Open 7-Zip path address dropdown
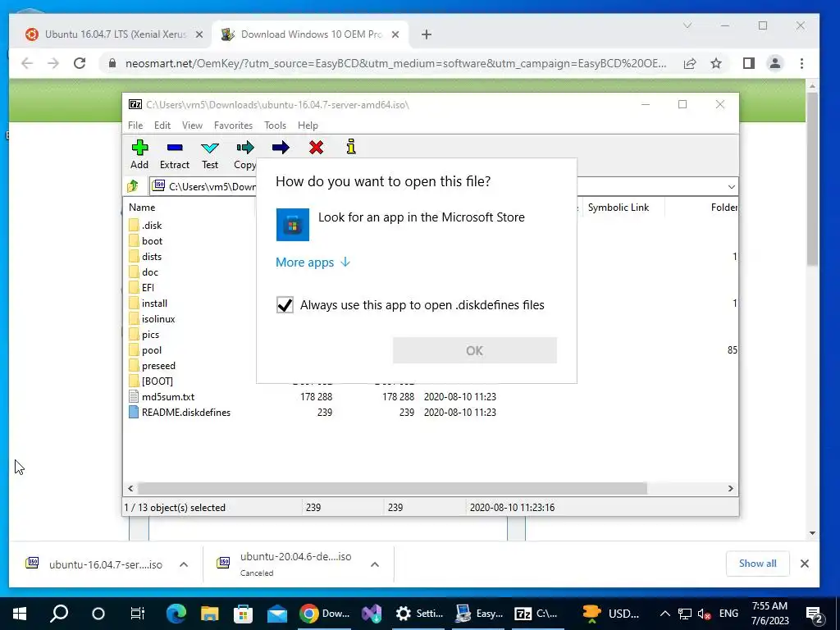 731,186
